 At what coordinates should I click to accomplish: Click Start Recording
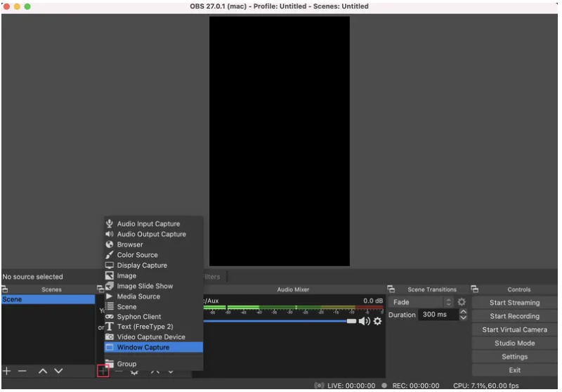pos(514,316)
